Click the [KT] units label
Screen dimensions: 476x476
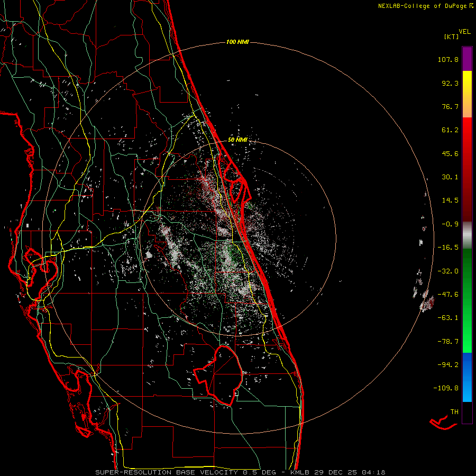click(x=452, y=36)
